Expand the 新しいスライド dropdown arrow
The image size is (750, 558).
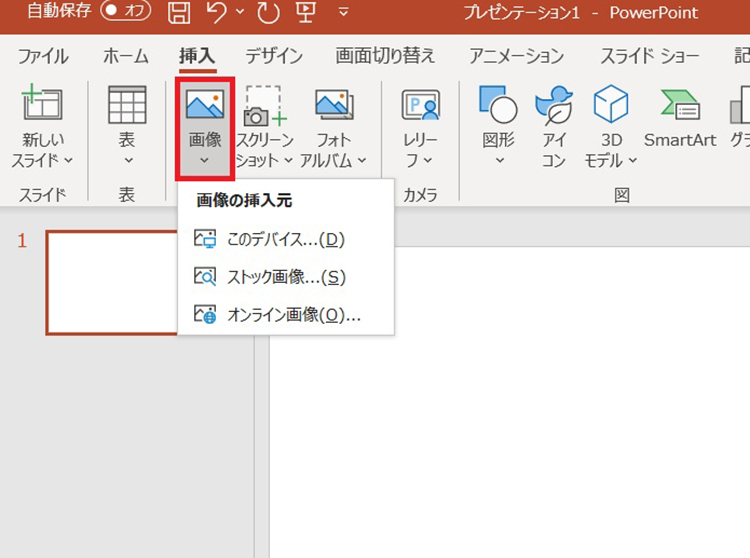point(69,160)
